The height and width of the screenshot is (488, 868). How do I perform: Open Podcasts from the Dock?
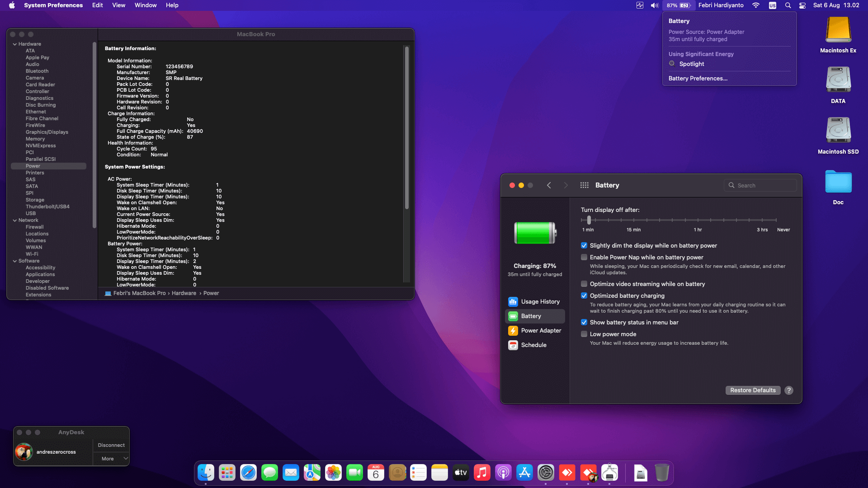[503, 473]
